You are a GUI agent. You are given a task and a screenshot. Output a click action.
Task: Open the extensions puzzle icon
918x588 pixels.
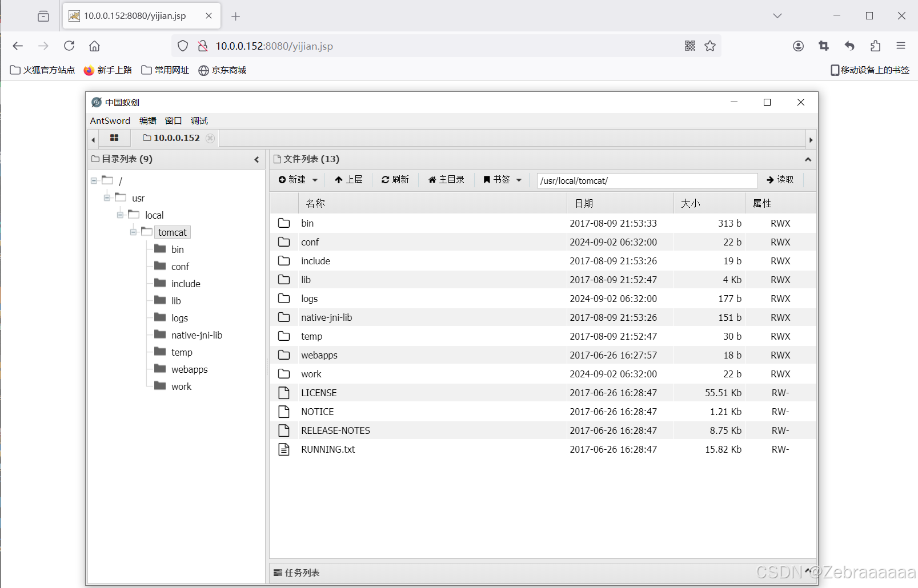click(875, 46)
